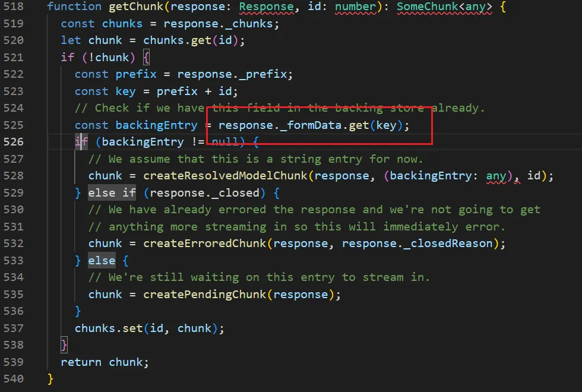Click the highlighted closing brace on line 538
Image resolution: width=582 pixels, height=392 pixels.
pos(64,345)
